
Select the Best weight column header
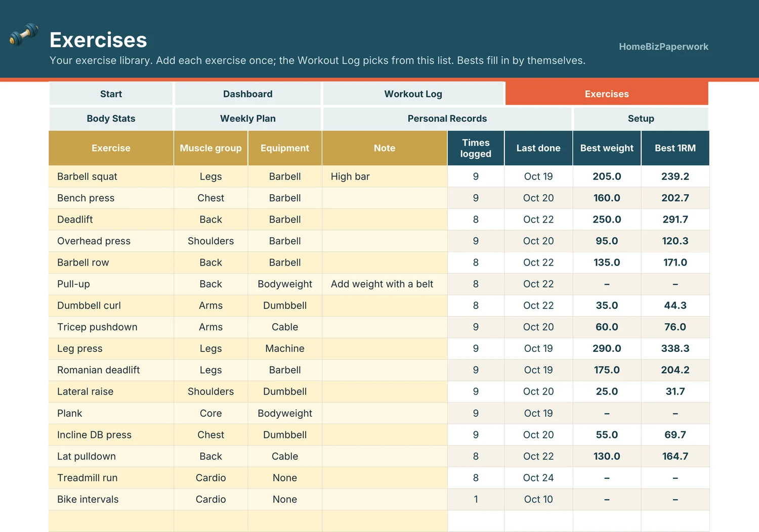click(x=607, y=148)
